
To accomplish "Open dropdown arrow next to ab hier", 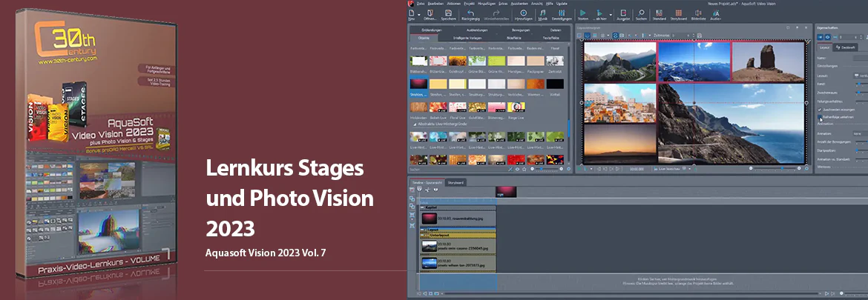I will (611, 15).
